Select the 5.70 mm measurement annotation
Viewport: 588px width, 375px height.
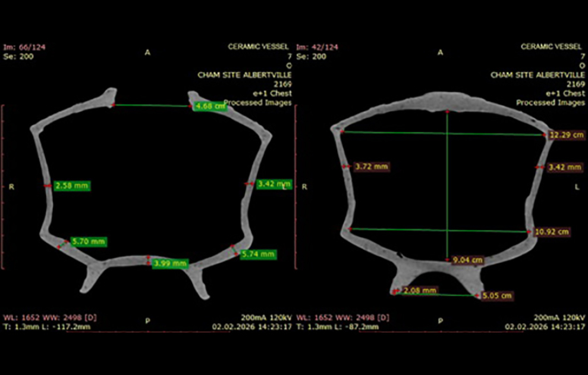point(89,242)
